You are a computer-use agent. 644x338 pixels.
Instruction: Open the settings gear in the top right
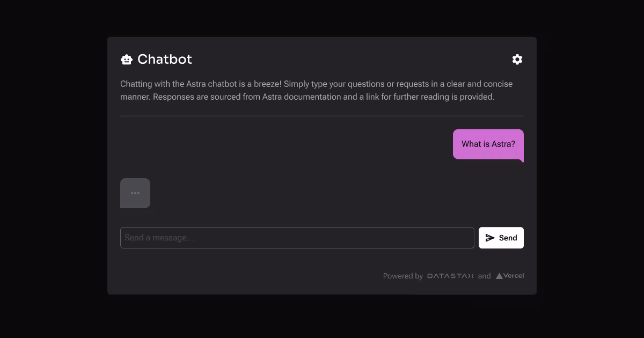pos(517,59)
